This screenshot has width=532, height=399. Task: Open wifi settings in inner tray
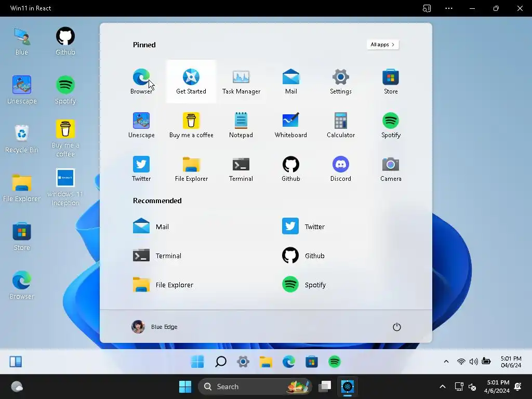pos(461,362)
